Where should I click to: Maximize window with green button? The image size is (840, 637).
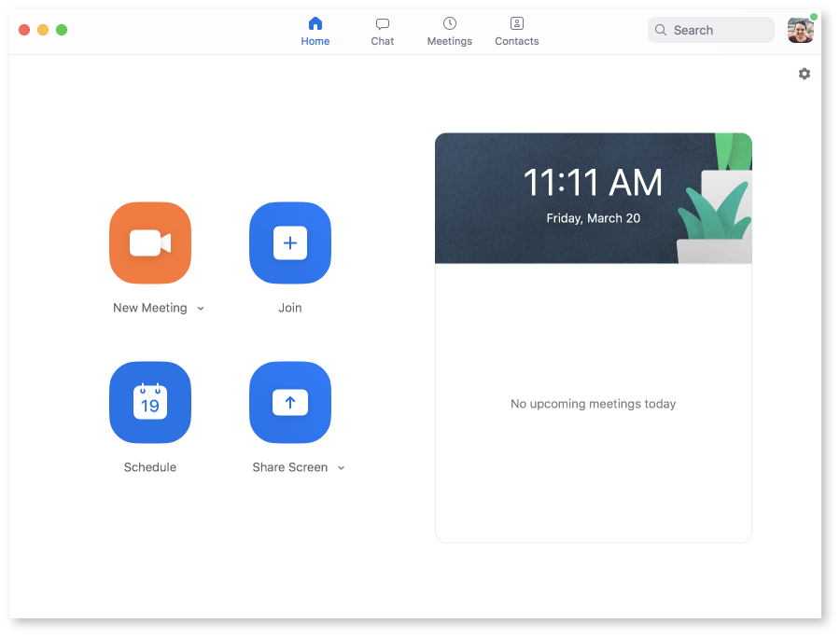coord(62,30)
